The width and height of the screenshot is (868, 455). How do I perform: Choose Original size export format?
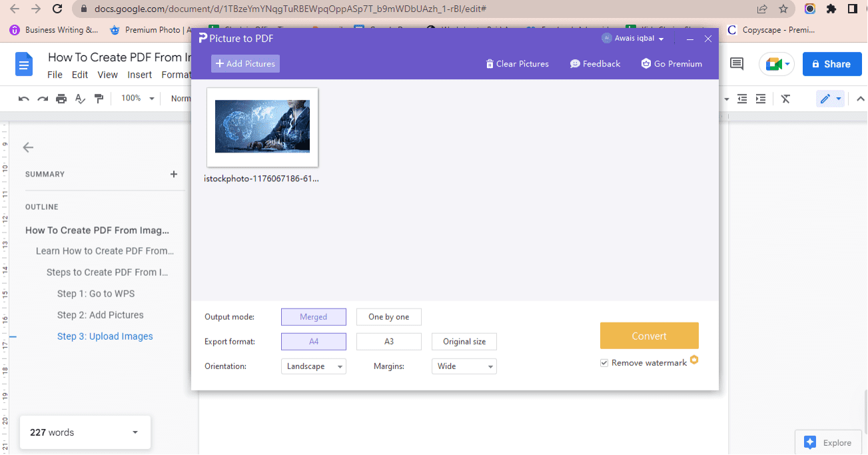464,342
